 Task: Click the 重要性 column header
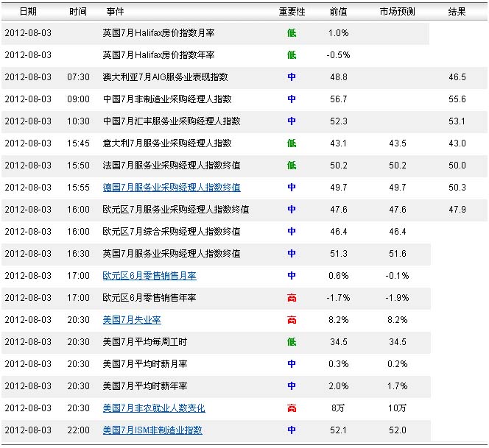[x=292, y=12]
